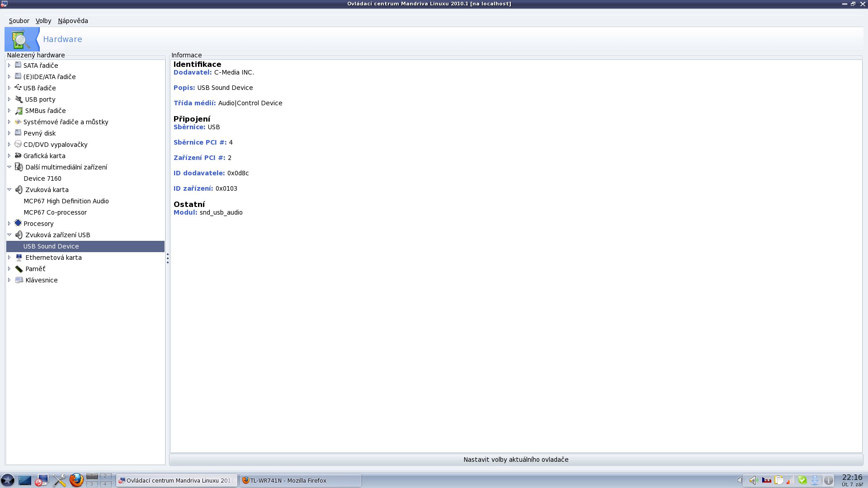Open the Mandriva star main menu

pos(8,480)
